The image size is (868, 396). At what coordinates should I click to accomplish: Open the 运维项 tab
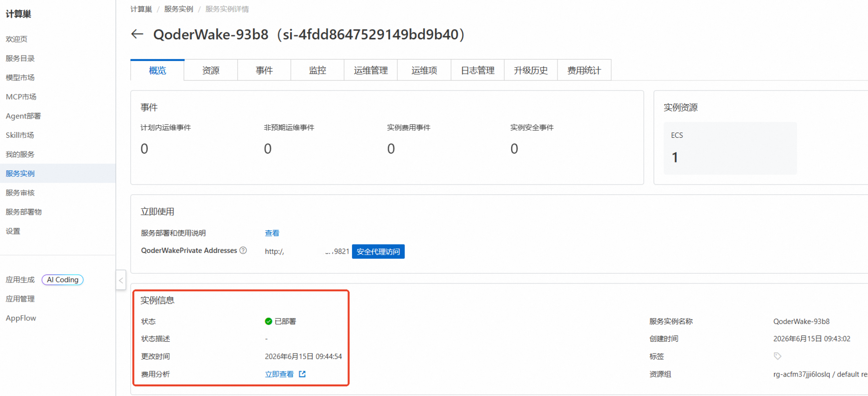tap(424, 70)
